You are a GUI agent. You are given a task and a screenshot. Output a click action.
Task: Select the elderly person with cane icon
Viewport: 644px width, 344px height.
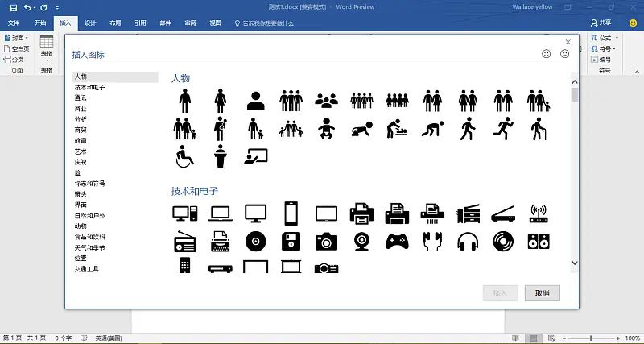539,129
